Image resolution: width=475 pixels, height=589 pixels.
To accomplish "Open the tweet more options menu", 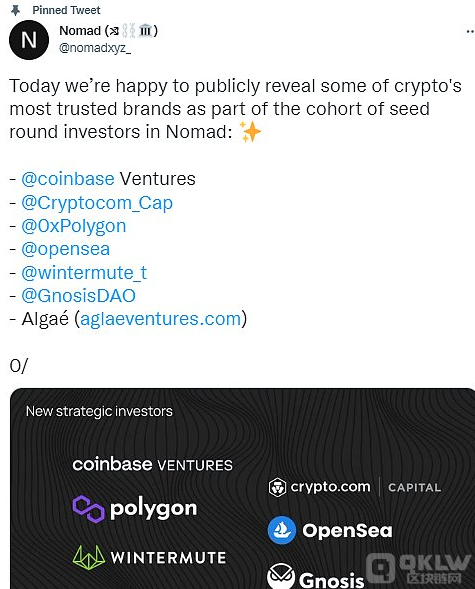I will (470, 32).
